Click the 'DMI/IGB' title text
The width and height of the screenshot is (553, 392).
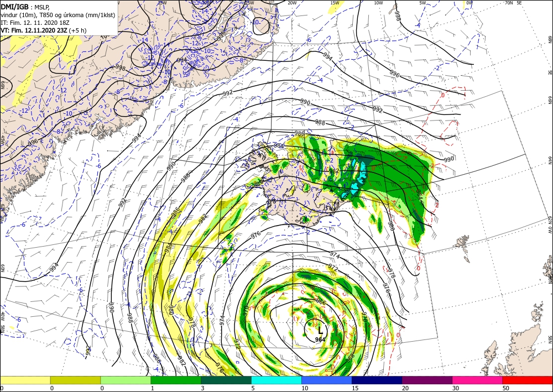tap(14, 6)
